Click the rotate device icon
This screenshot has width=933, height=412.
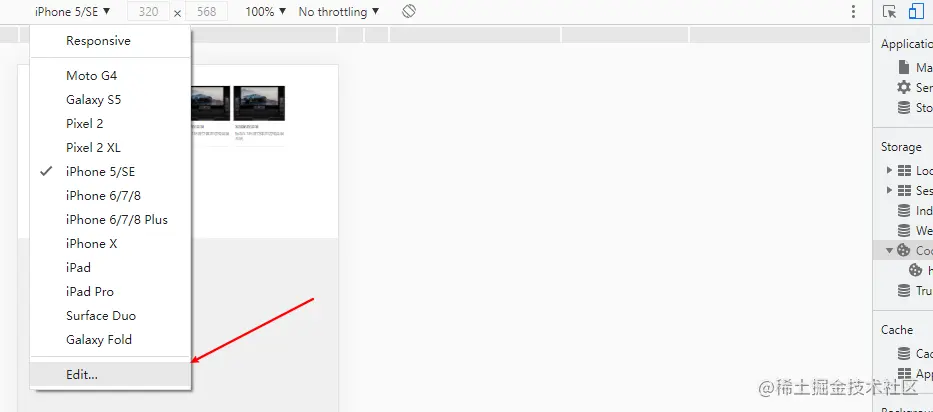[x=409, y=11]
